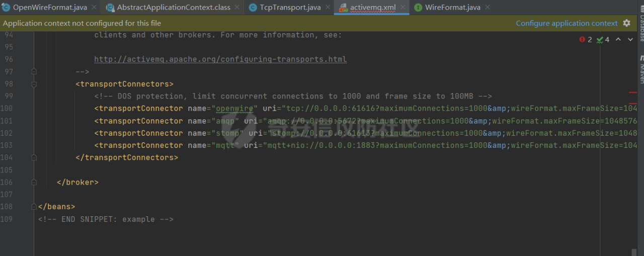This screenshot has height=256, width=644.
Task: Click the END SNIPPET comment
Action: point(106,219)
